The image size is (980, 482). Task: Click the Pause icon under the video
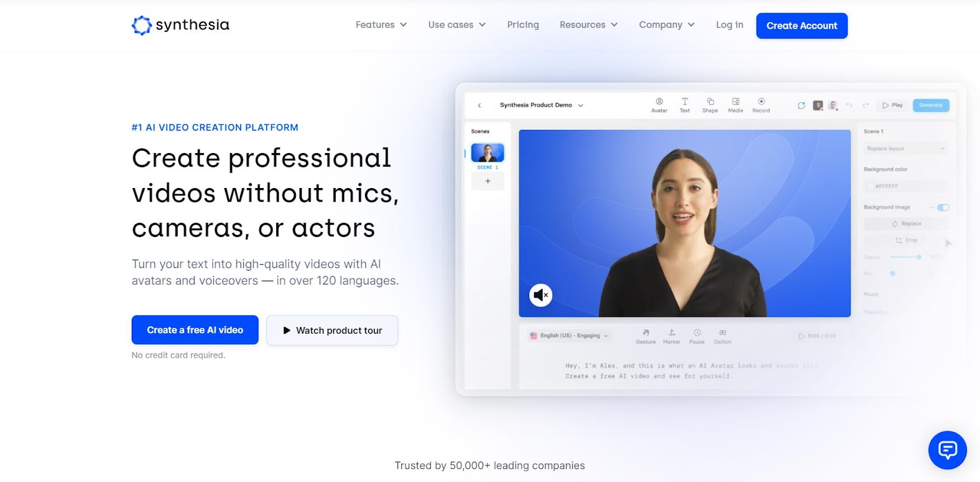click(x=697, y=336)
